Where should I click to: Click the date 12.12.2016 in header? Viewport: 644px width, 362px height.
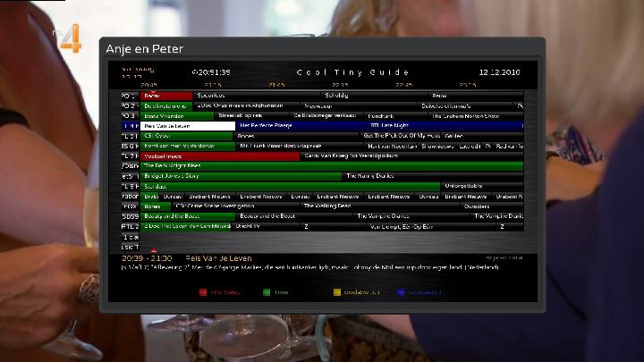[x=499, y=72]
